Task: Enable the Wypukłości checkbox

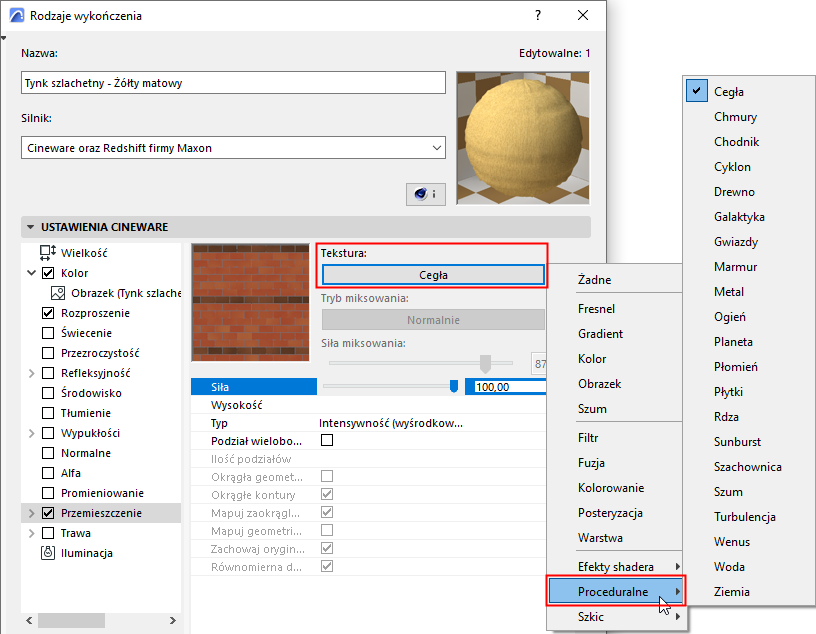Action: tap(48, 433)
